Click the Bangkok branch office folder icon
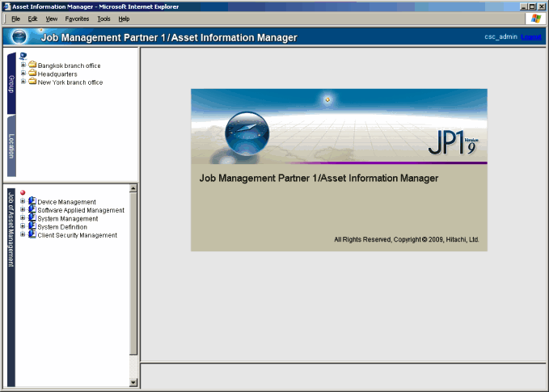This screenshot has width=549, height=392. pos(32,65)
